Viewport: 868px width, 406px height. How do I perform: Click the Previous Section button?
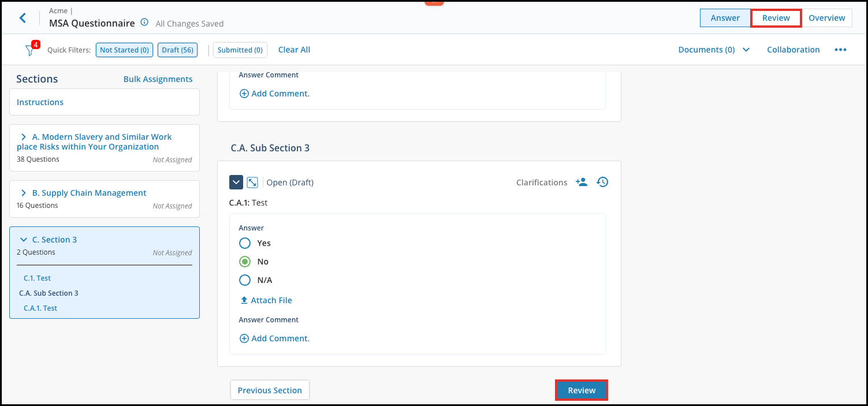[x=270, y=390]
